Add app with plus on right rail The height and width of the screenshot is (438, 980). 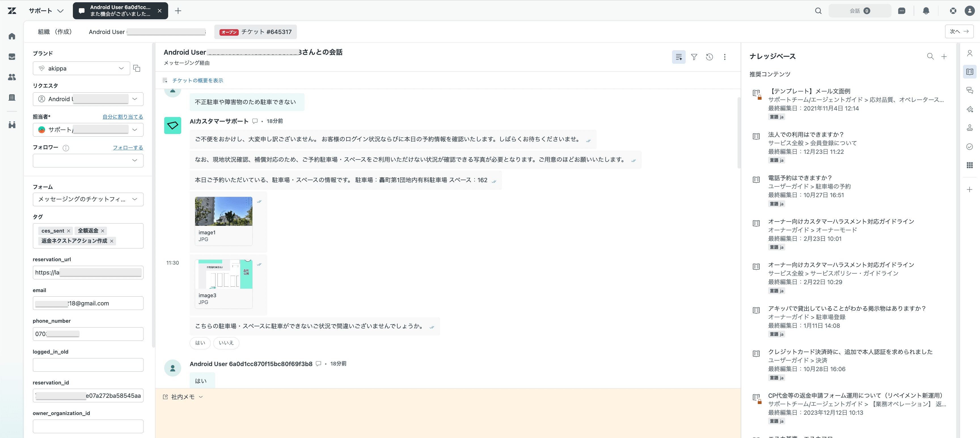click(969, 189)
